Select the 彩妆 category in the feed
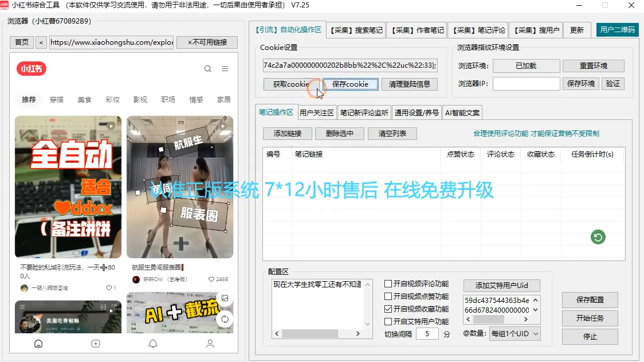 112,100
